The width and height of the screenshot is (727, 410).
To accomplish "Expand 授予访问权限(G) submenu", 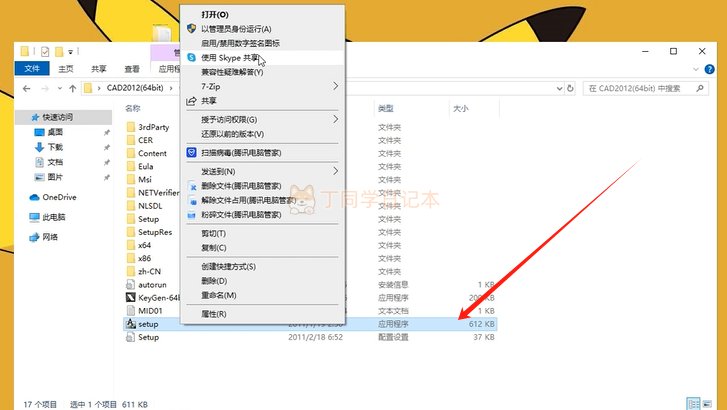I will (262, 120).
